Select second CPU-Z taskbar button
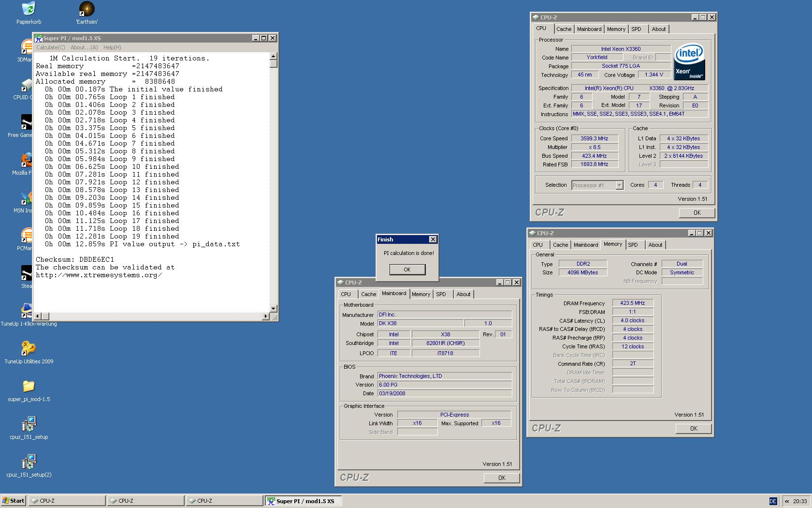The height and width of the screenshot is (508, 812). click(x=145, y=501)
